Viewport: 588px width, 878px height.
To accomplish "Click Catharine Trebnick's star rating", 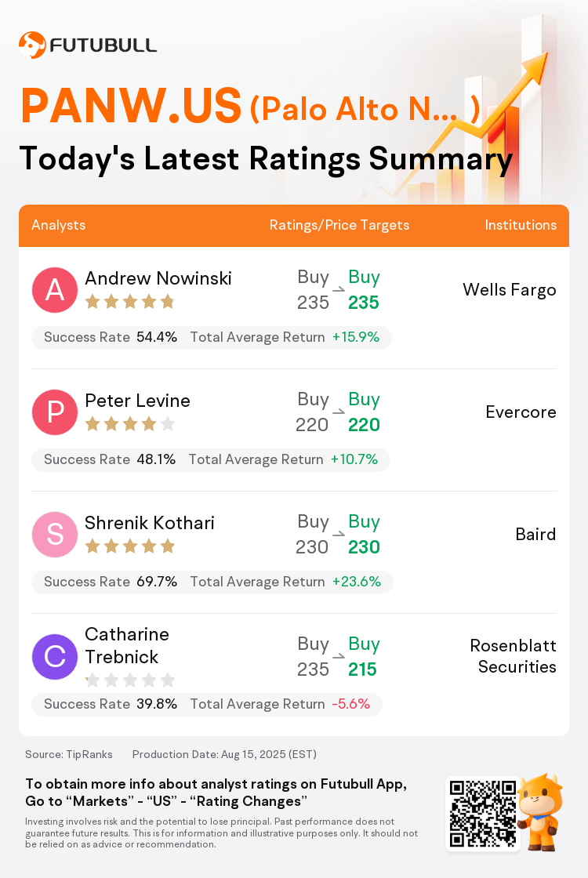I will pos(130,680).
